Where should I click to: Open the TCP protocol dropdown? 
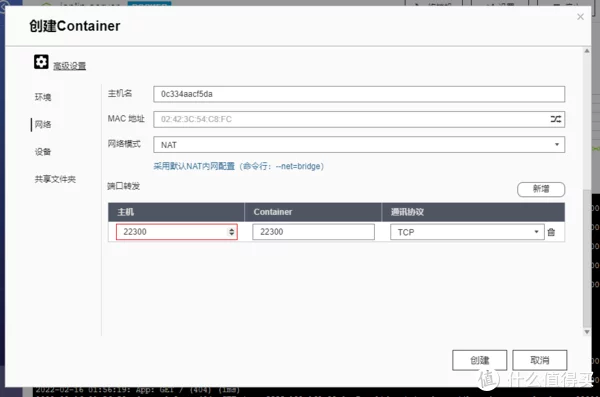pyautogui.click(x=467, y=232)
